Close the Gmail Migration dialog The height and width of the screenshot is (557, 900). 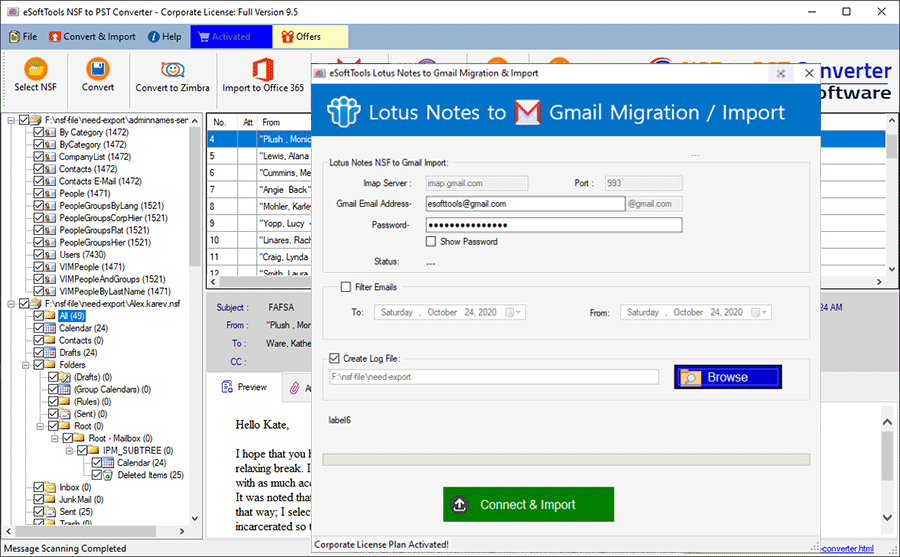tap(809, 74)
